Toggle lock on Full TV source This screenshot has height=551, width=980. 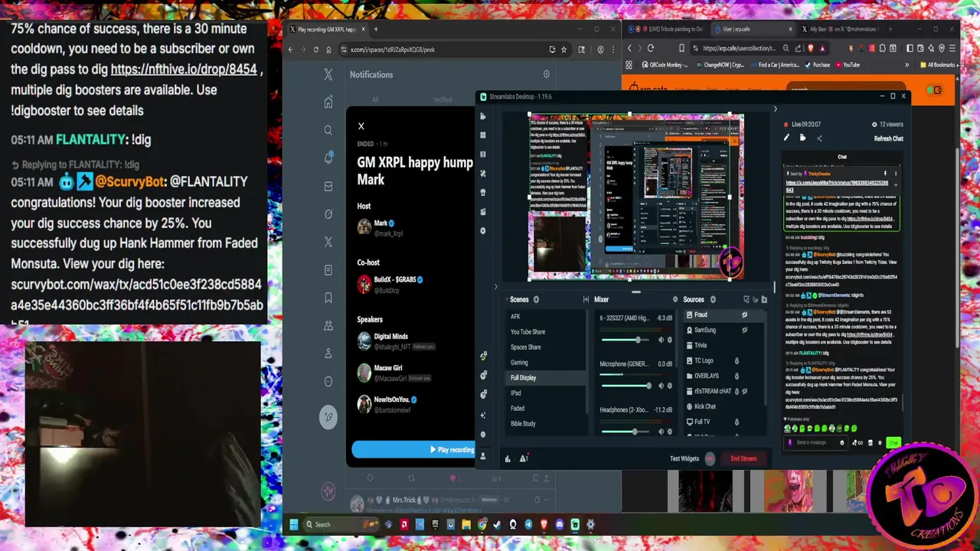click(737, 422)
